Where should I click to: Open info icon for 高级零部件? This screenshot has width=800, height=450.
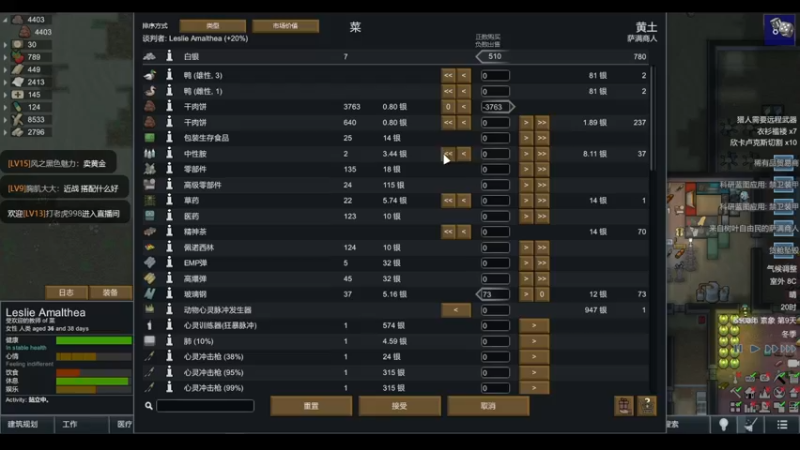pos(169,185)
